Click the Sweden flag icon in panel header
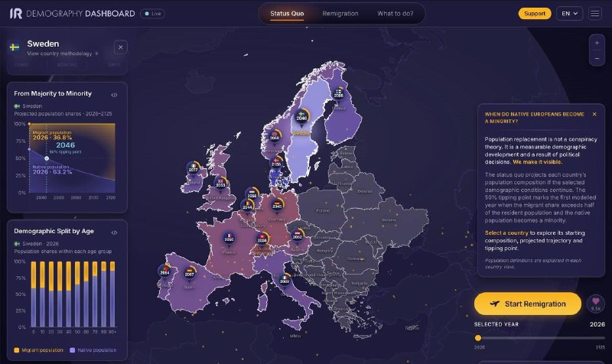612x364 pixels. [x=15, y=47]
